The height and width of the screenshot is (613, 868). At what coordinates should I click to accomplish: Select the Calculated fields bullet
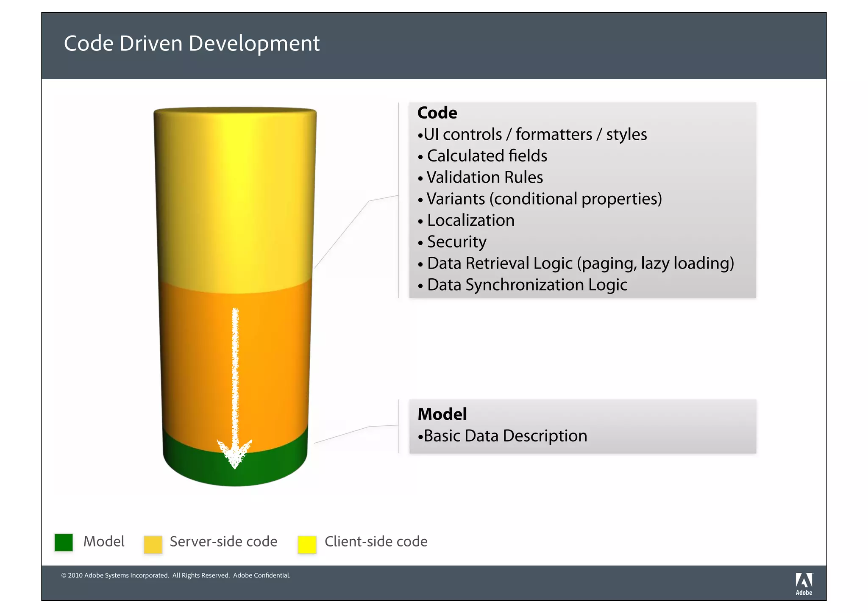(x=487, y=156)
